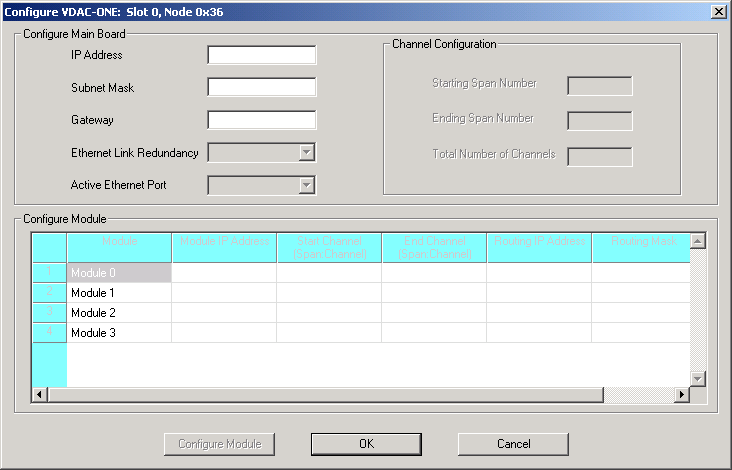Click the scroll right arrow in module table

tap(682, 395)
